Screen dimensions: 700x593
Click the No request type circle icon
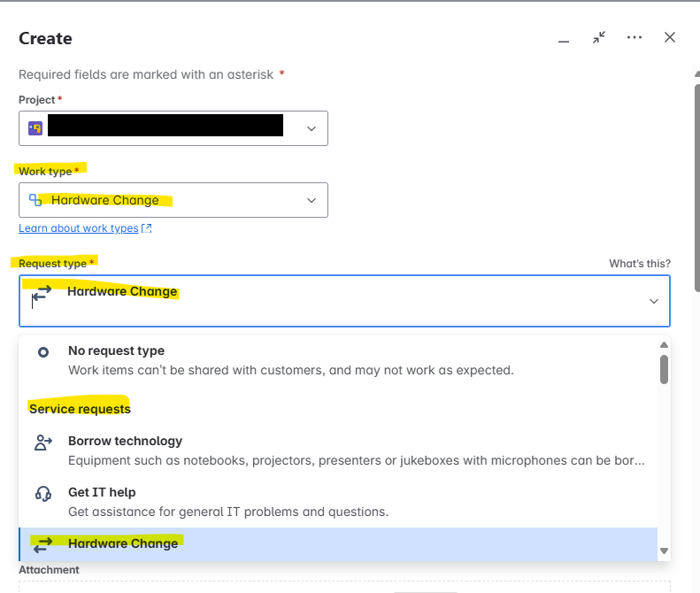pos(43,352)
